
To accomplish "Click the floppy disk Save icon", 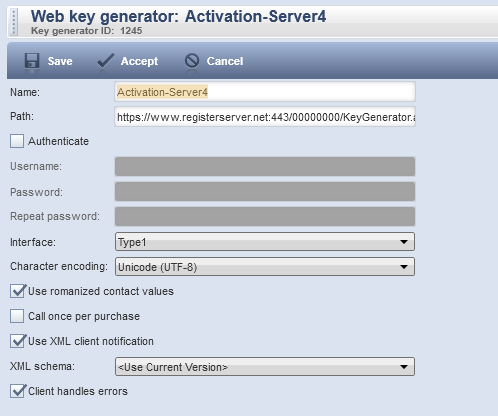I will [x=32, y=61].
